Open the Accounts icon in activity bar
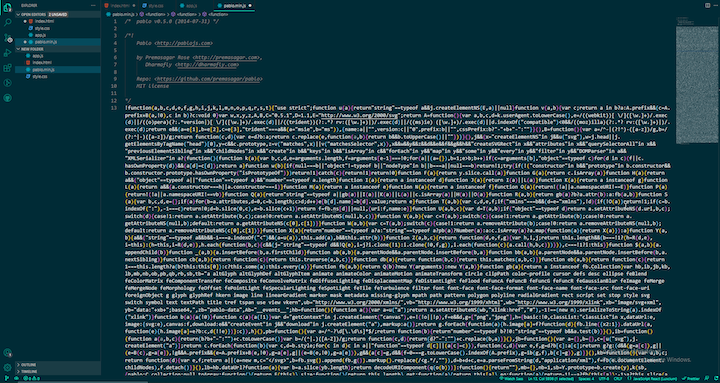The height and width of the screenshot is (383, 720). (x=7, y=353)
